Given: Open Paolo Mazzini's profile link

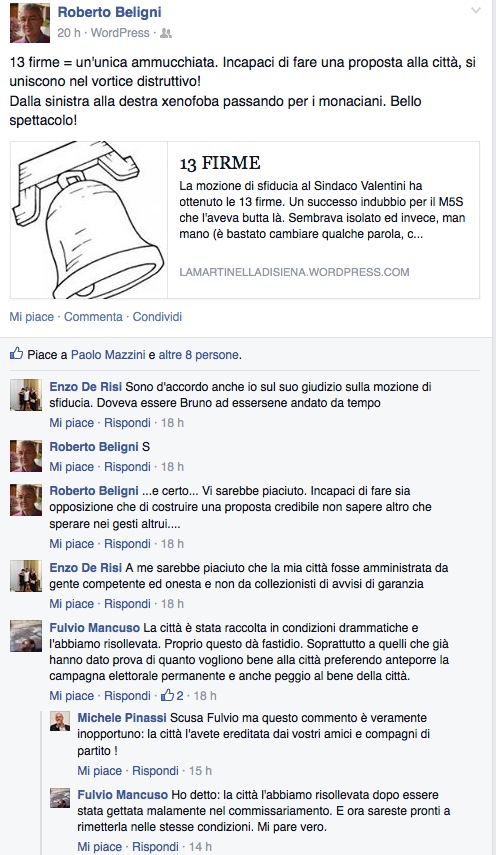Looking at the screenshot, I should tap(108, 355).
